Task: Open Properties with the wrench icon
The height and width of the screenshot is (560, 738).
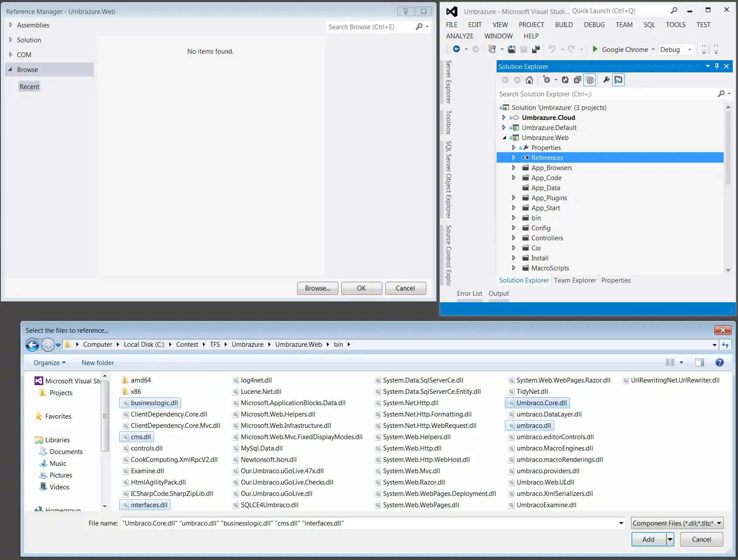Action: [606, 80]
